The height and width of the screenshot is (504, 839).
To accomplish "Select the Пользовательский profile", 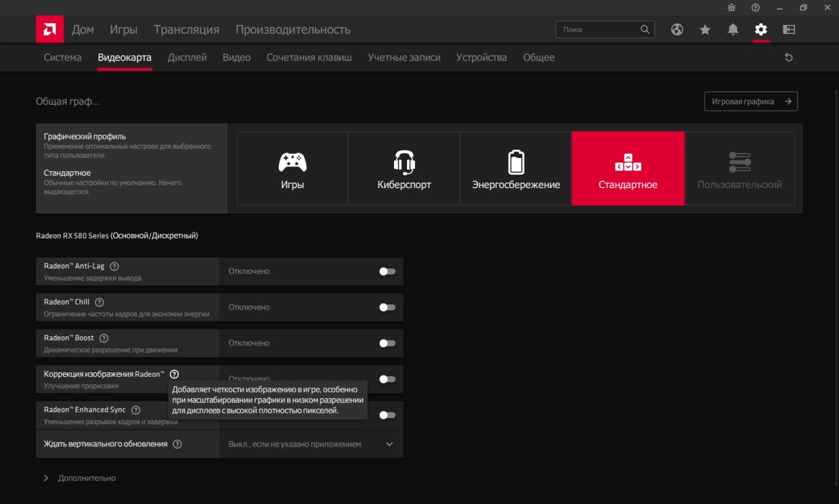I will [739, 168].
